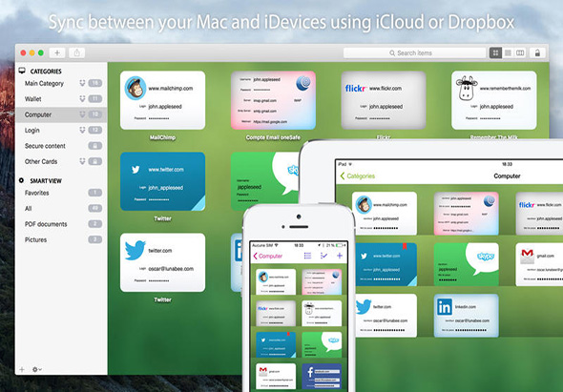Open Flickr card on iPhone
This screenshot has width=563, height=392.
[276, 313]
